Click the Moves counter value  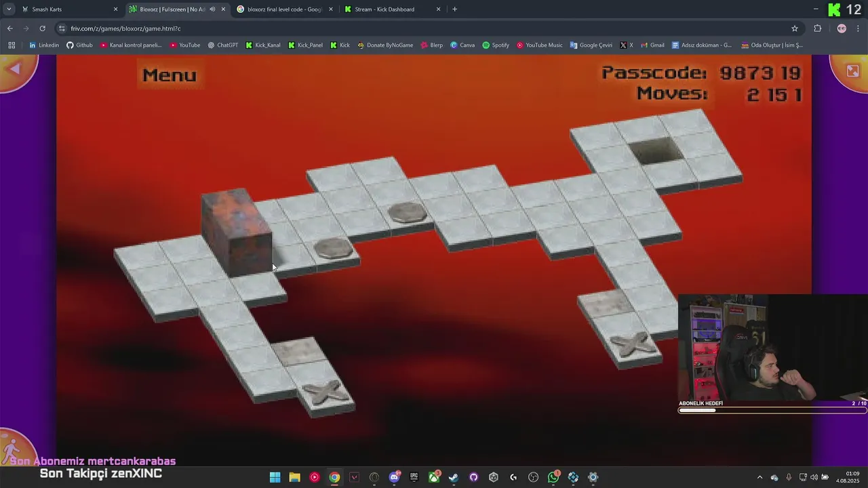point(774,94)
